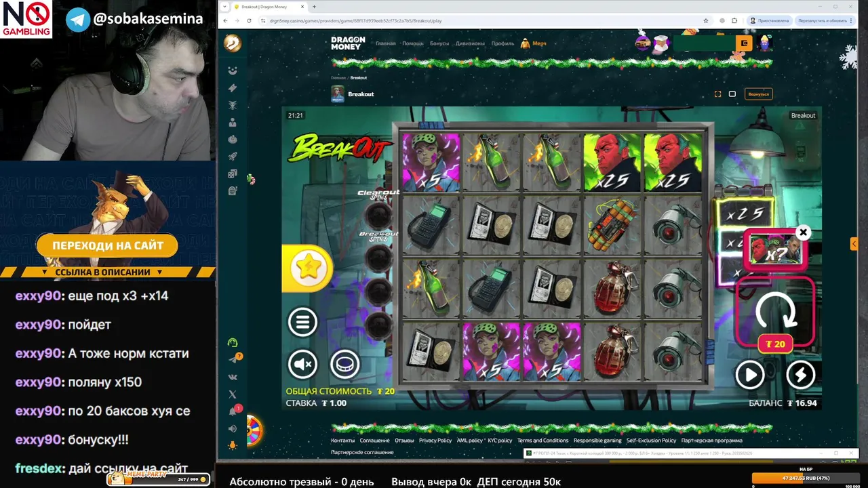868x488 pixels.
Task: Open browser extensions puzzle icon
Action: click(734, 20)
